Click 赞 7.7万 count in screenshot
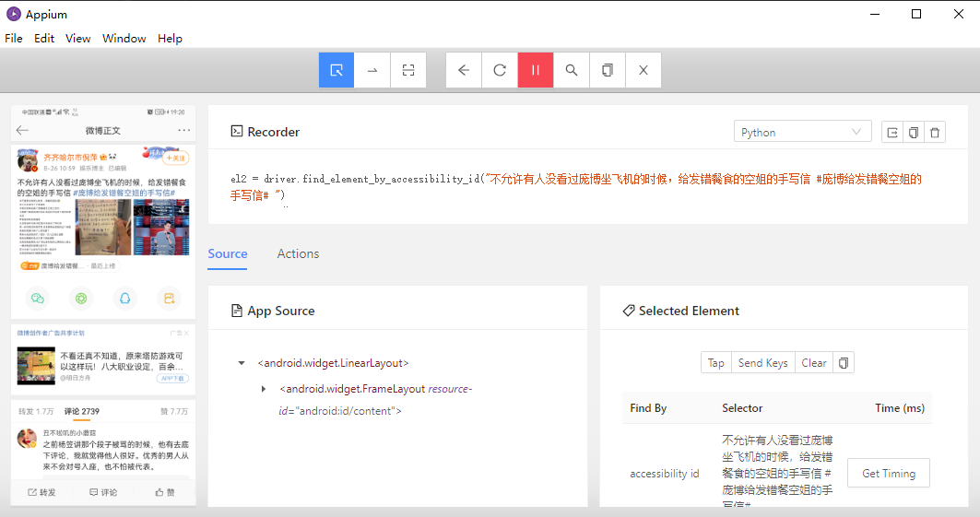The height and width of the screenshot is (517, 980). coord(173,411)
